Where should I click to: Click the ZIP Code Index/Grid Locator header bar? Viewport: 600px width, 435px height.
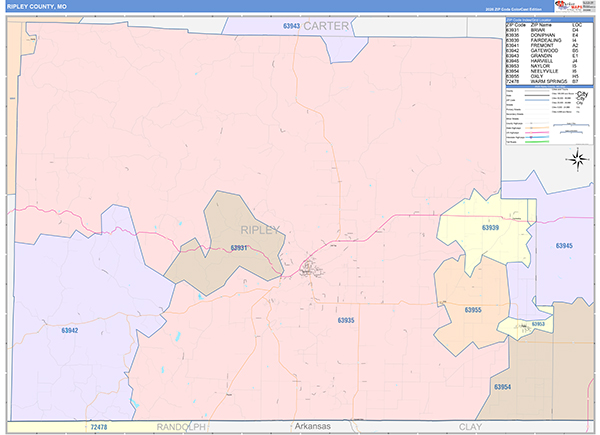point(549,20)
